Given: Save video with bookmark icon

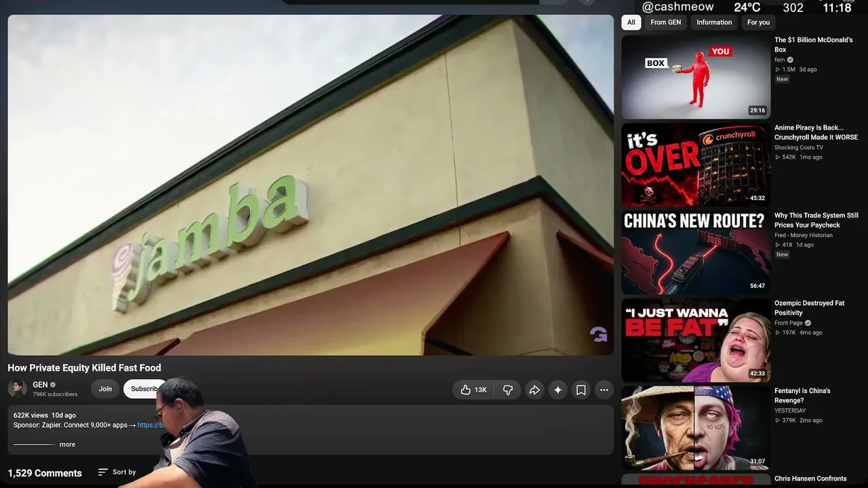Looking at the screenshot, I should [581, 390].
